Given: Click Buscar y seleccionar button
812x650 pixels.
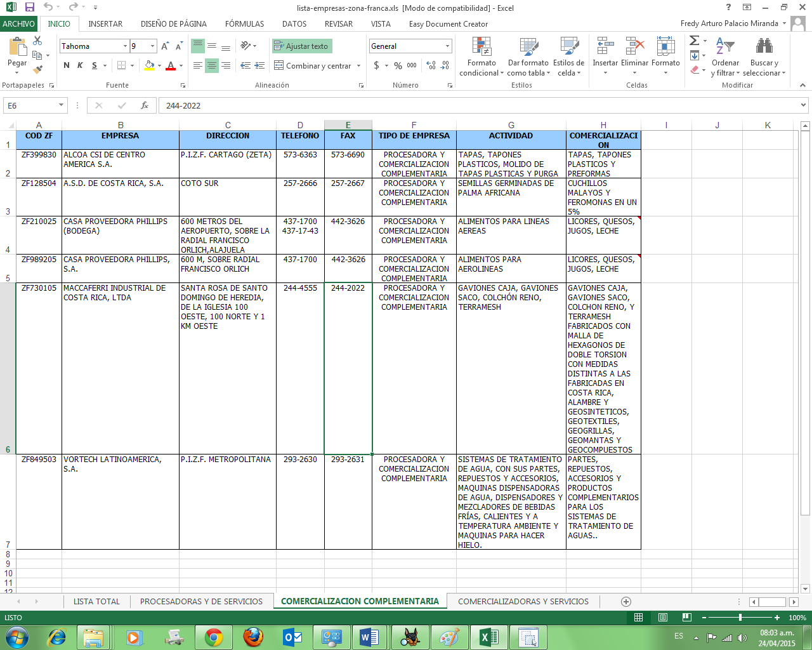Looking at the screenshot, I should pos(764,56).
